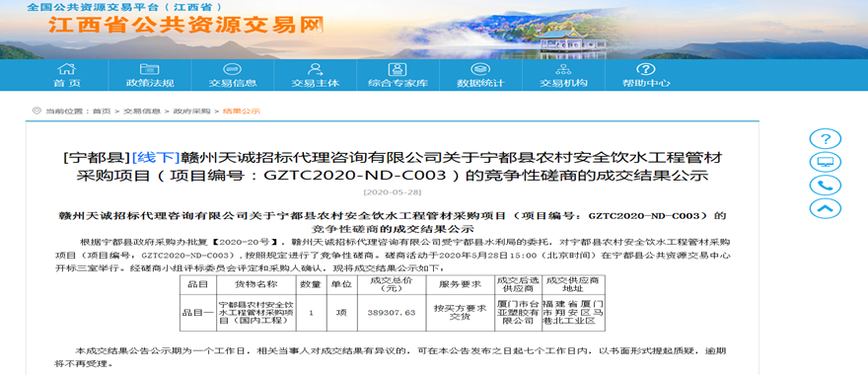Go to 首页 in the breadcrumb
868x375 pixels.
[x=102, y=112]
